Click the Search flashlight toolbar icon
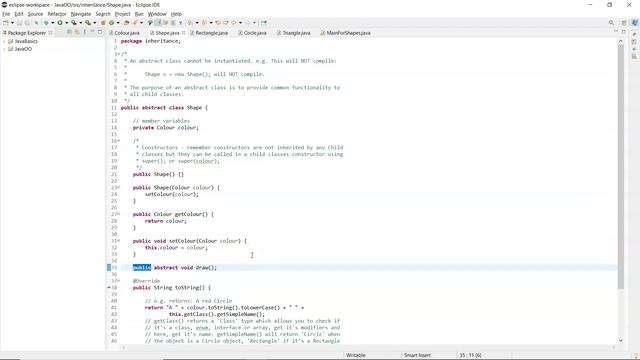Screen dimensions: 640x360 point(135,23)
